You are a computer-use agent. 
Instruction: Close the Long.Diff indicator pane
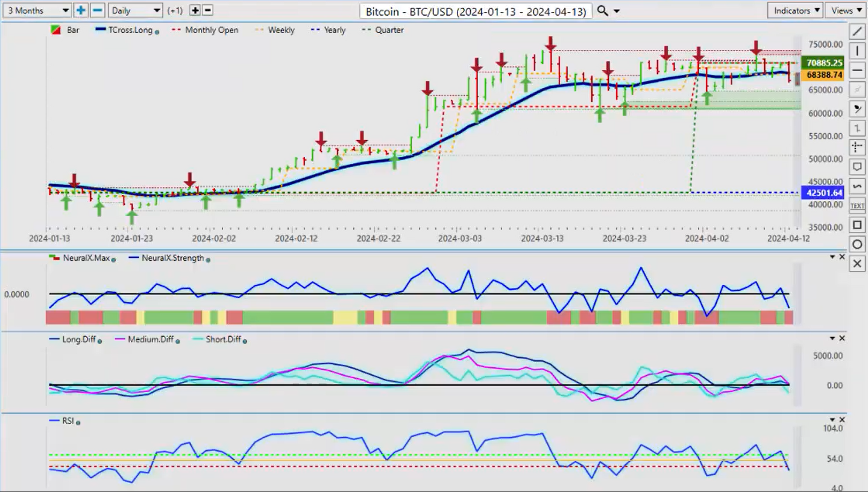tap(842, 338)
